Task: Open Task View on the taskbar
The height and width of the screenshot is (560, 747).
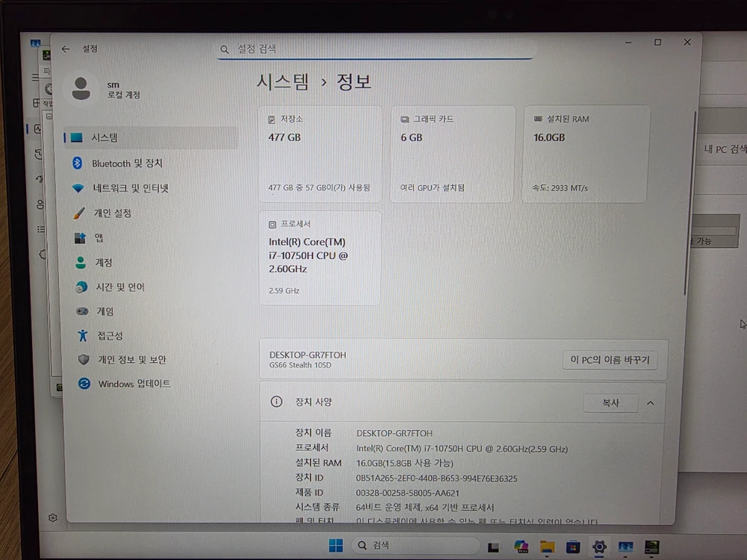Action: click(493, 547)
